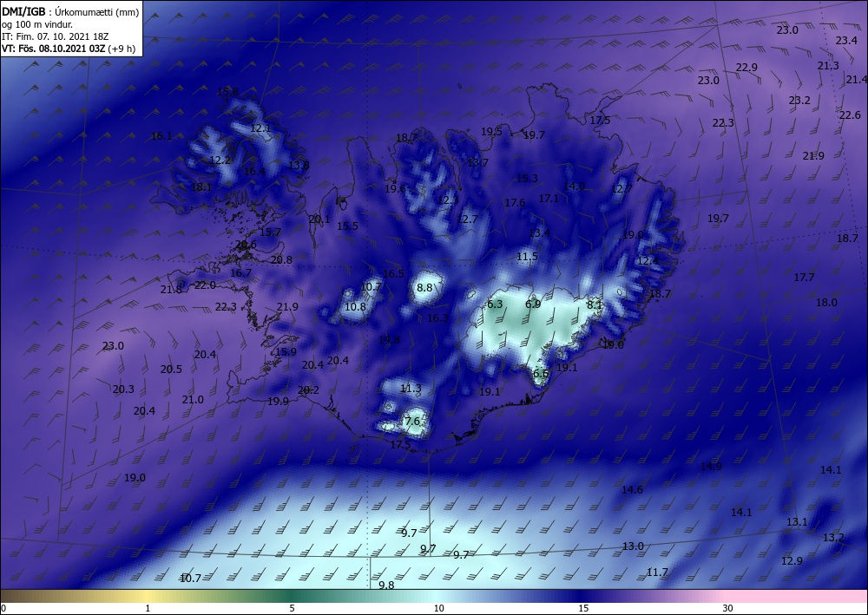Viewport: 868px width, 615px height.
Task: Select the legend scale label 30
Action: point(728,608)
